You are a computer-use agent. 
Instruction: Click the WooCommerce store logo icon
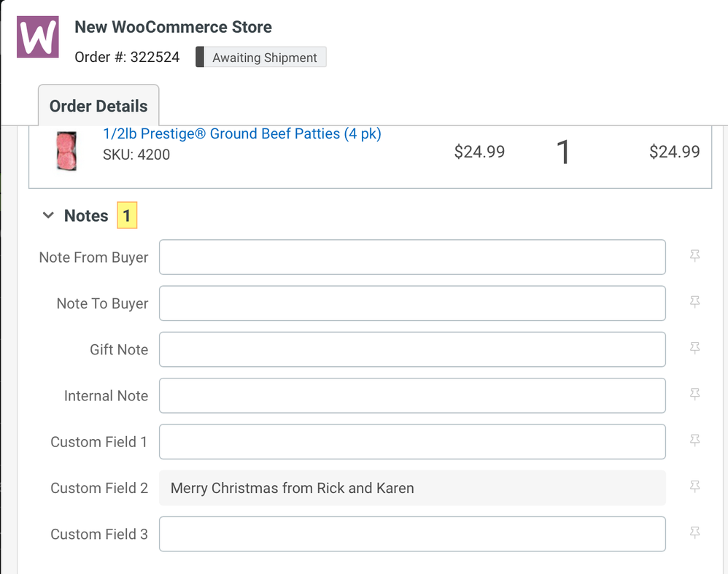38,37
